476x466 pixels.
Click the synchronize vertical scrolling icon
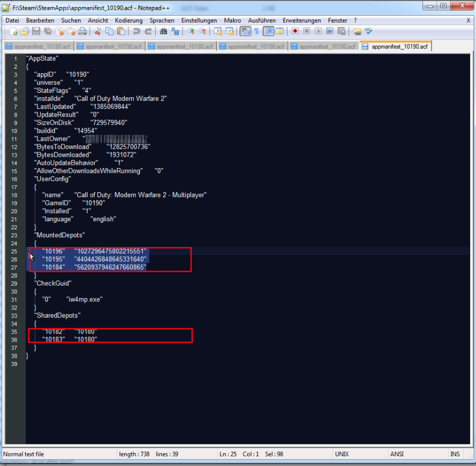coord(218,31)
